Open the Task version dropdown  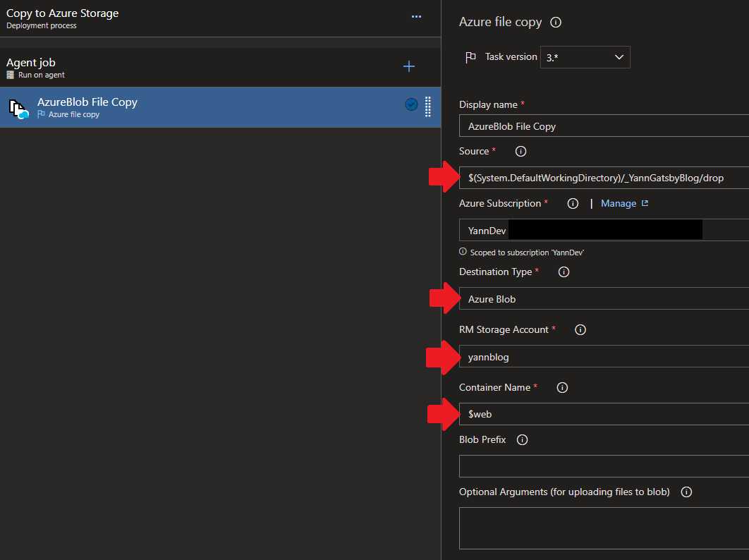(x=585, y=57)
